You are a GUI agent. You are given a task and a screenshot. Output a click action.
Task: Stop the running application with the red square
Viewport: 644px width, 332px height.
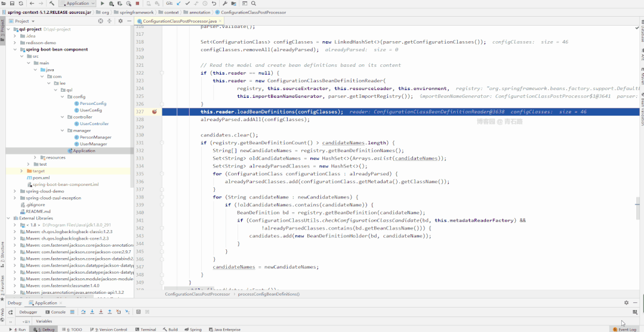137,4
